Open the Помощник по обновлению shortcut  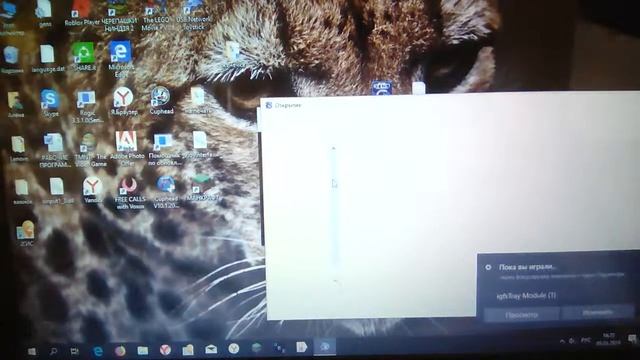[164, 149]
